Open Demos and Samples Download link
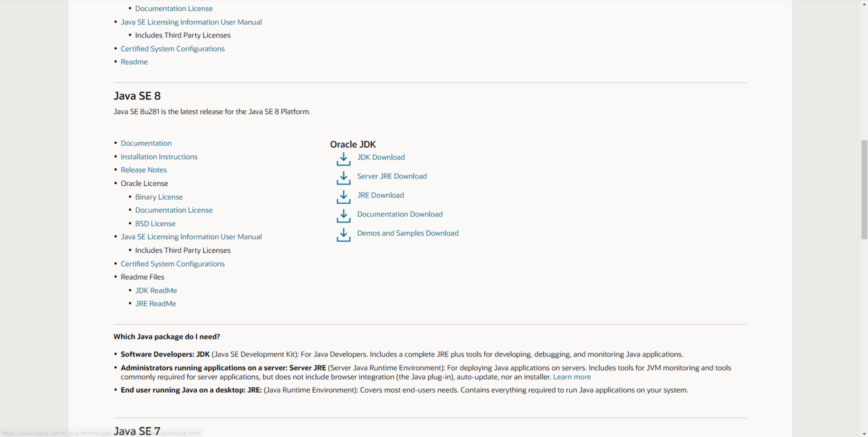Viewport: 868px width, 437px height. (x=408, y=233)
